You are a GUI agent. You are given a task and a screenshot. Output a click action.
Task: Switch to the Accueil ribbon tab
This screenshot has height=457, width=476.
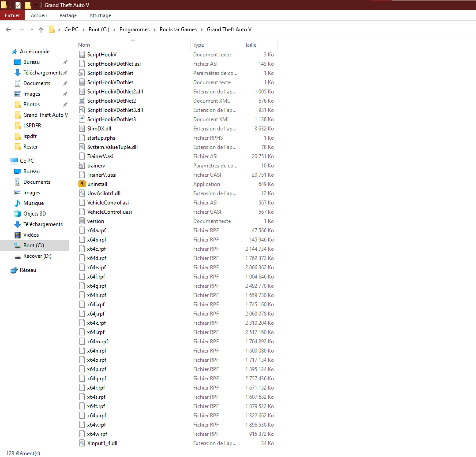point(39,15)
